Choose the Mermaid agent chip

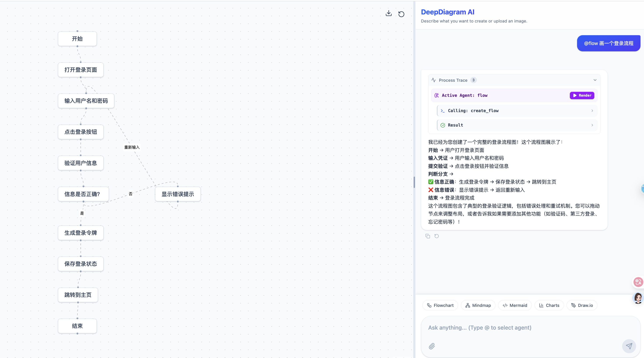[x=515, y=305]
